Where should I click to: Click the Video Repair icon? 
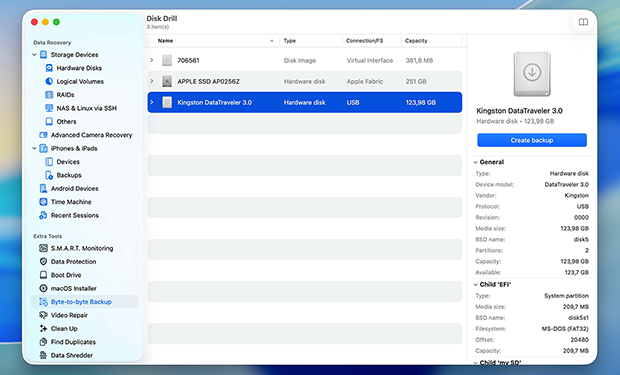pyautogui.click(x=43, y=315)
